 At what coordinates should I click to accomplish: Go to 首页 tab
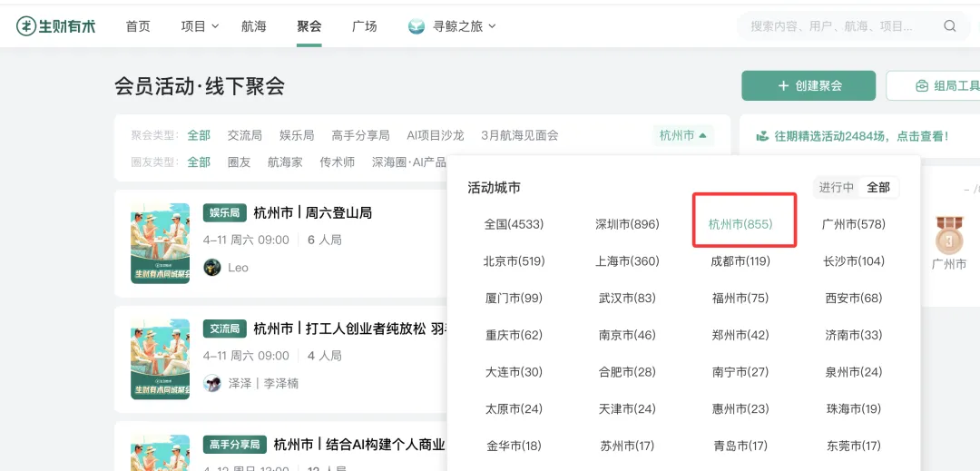138,26
